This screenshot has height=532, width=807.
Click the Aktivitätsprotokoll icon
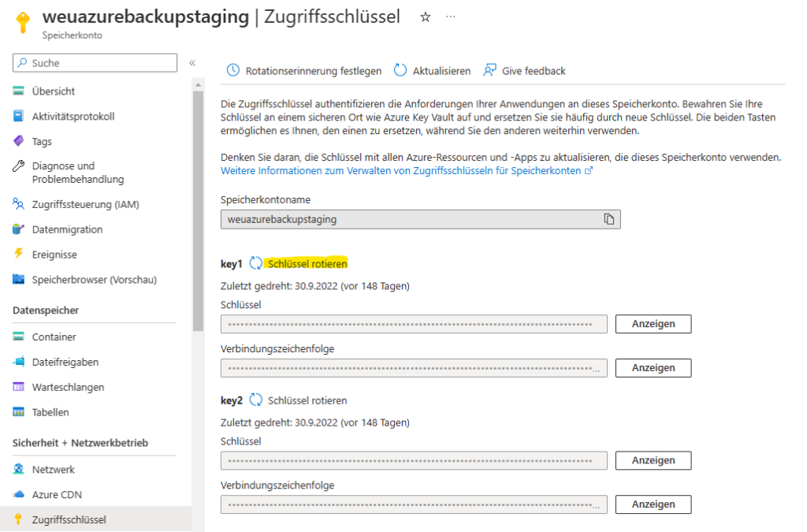(x=19, y=116)
